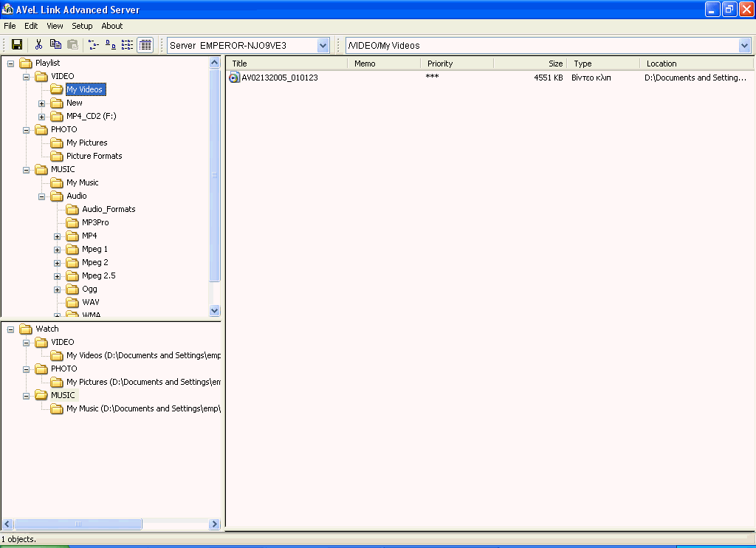Expand the New folder node
The width and height of the screenshot is (756, 548).
pyautogui.click(x=41, y=103)
